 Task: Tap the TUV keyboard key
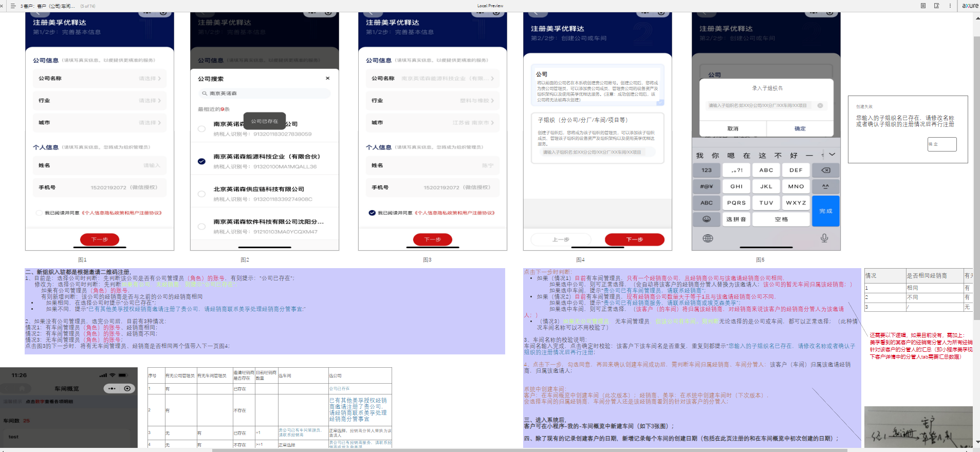(766, 203)
